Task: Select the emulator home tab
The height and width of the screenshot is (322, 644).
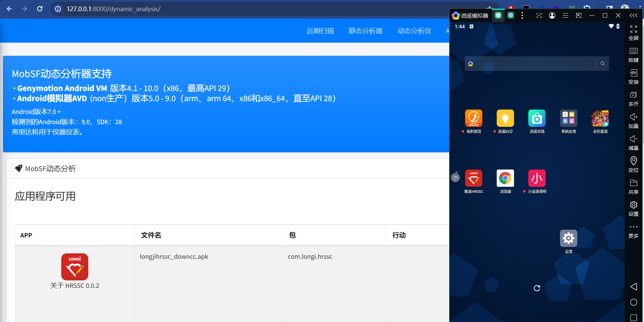Action: pos(498,15)
